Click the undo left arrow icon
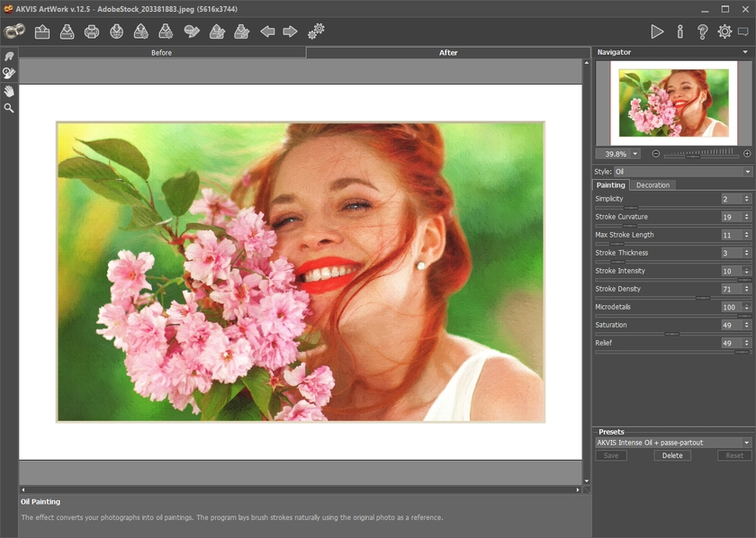This screenshot has width=756, height=538. click(267, 31)
